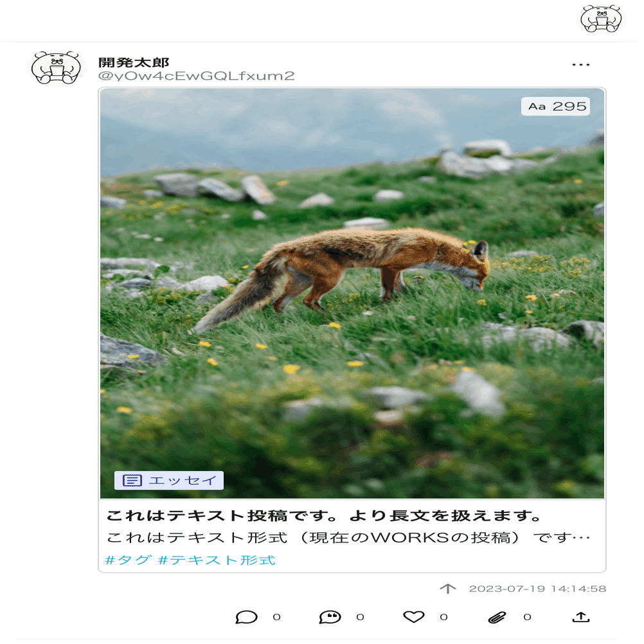Open the fox photo thumbnail
This screenshot has height=644, width=644.
(x=352, y=293)
